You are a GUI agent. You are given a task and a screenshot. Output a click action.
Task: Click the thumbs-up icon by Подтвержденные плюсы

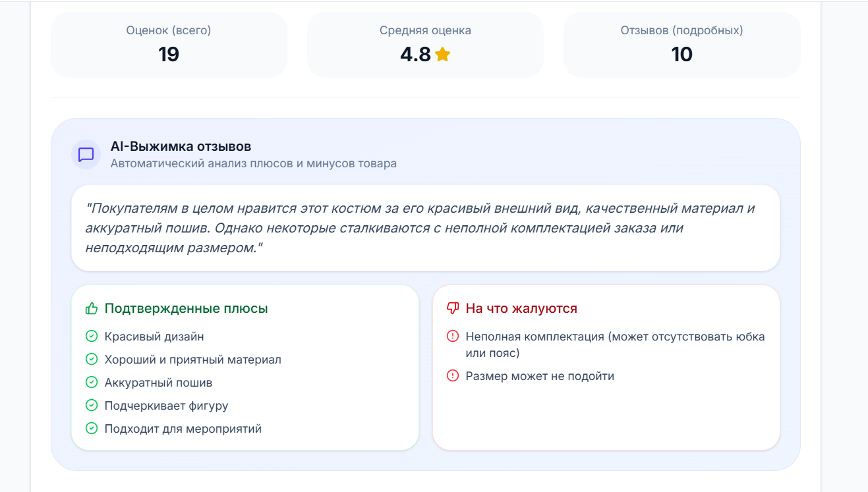(x=92, y=308)
